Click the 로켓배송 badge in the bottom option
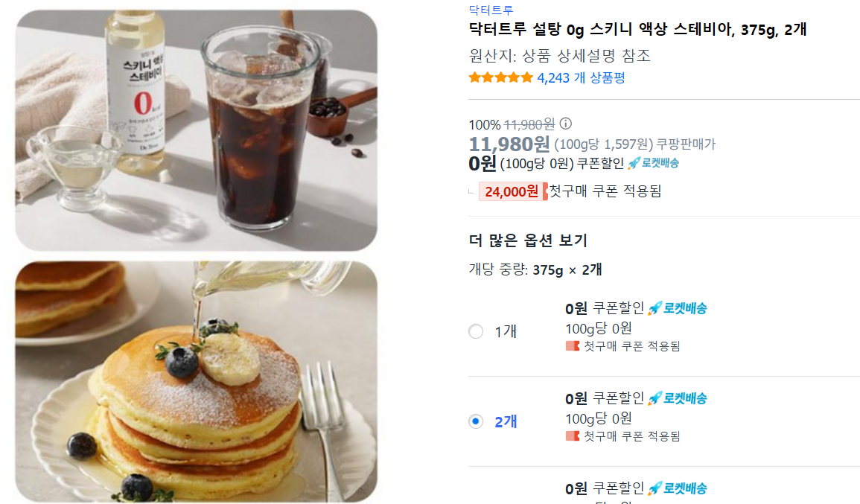The width and height of the screenshot is (860, 504). (678, 488)
